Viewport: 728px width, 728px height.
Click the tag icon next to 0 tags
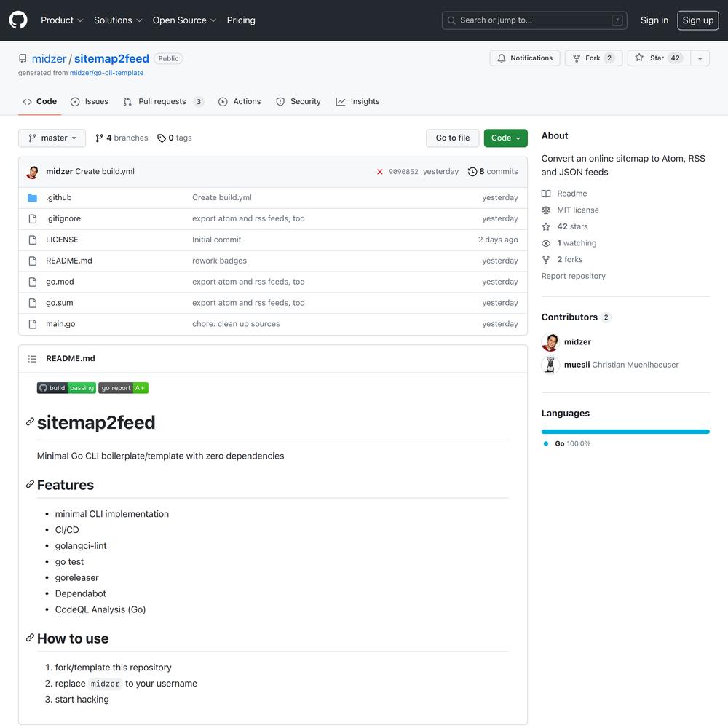click(x=161, y=138)
